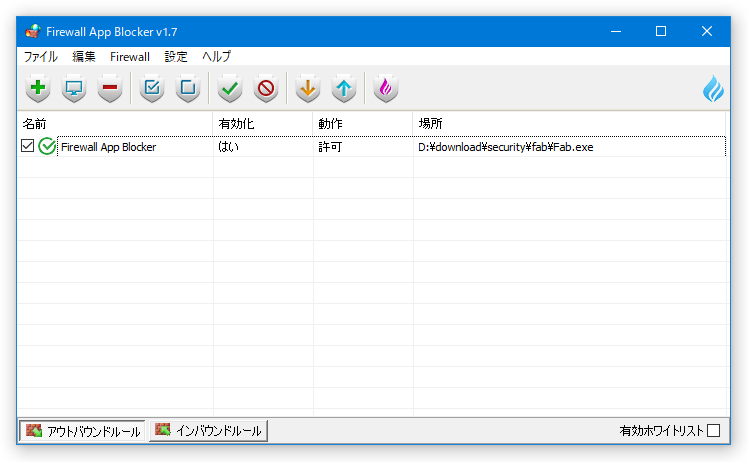The height and width of the screenshot is (462, 748).
Task: Click the blue flame logo in toolbar
Action: (x=713, y=89)
